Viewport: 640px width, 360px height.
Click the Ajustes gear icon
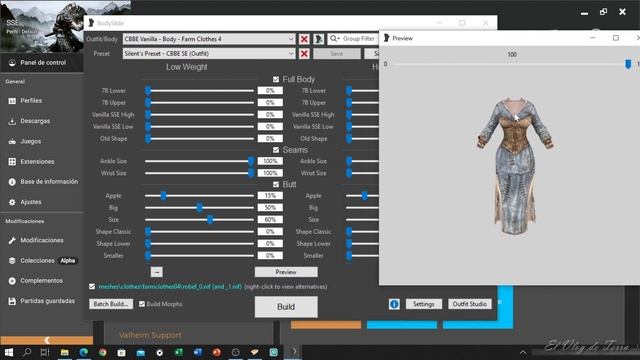click(12, 202)
